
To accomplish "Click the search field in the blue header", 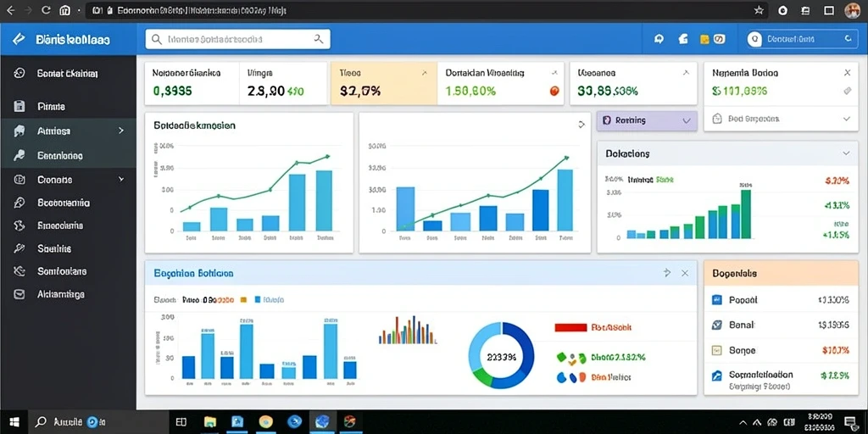I will click(x=237, y=39).
